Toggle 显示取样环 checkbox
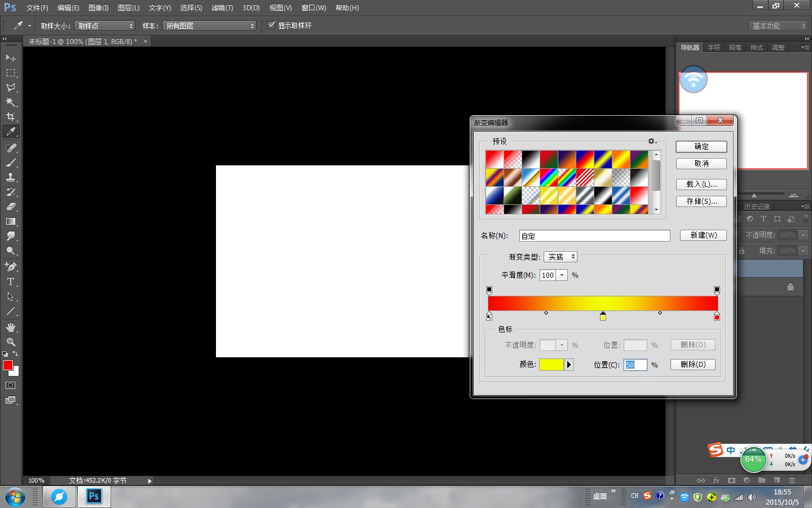Viewport: 812px width, 508px height. (x=272, y=25)
